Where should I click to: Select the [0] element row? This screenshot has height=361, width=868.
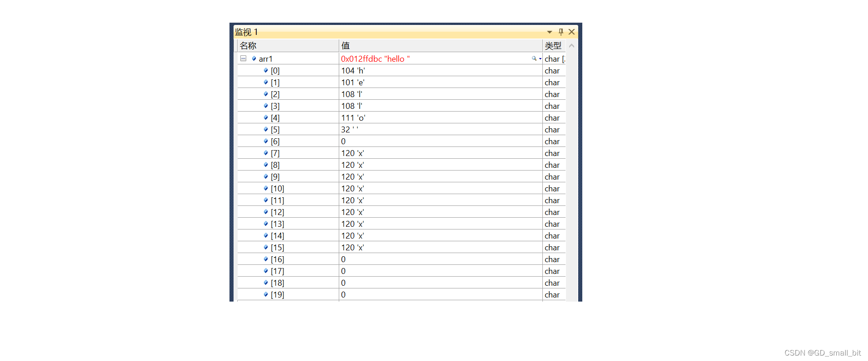tap(401, 71)
